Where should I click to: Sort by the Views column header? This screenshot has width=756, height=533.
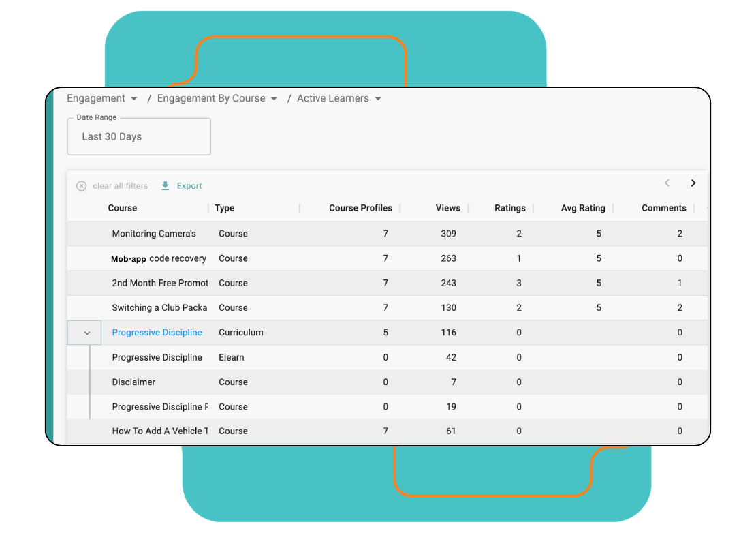coord(447,209)
